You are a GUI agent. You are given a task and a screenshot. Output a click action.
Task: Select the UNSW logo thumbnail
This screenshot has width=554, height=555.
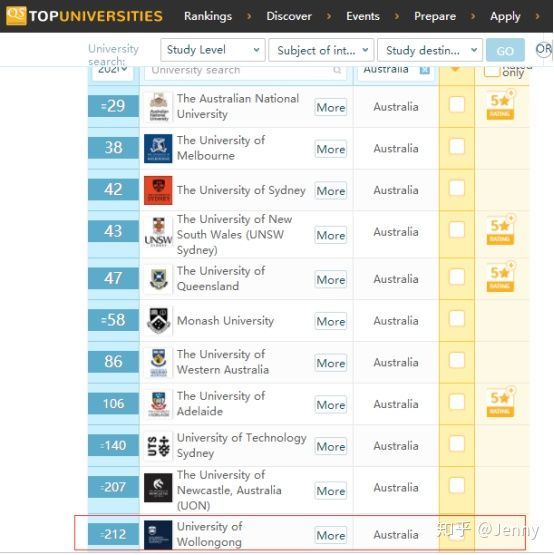158,232
